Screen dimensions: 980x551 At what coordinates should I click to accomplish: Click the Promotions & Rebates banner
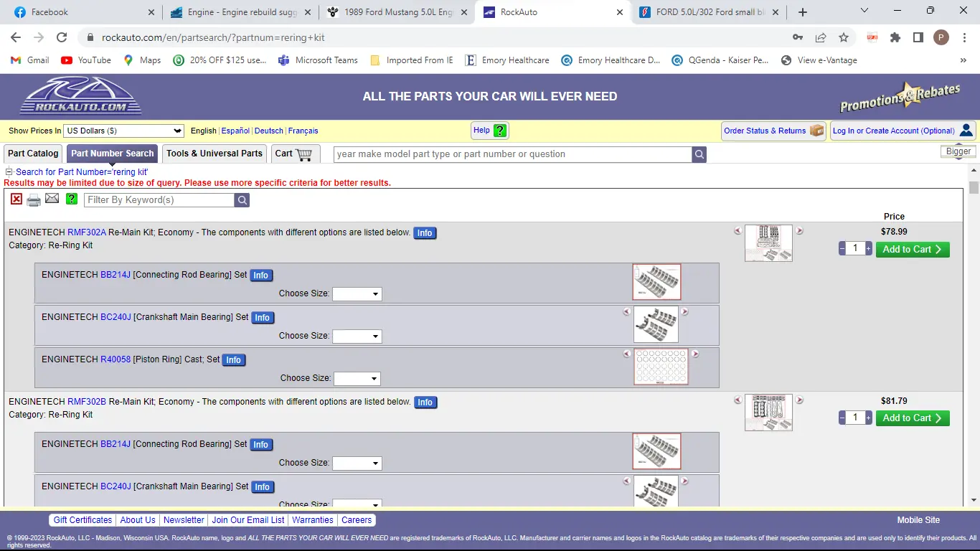[x=900, y=97]
